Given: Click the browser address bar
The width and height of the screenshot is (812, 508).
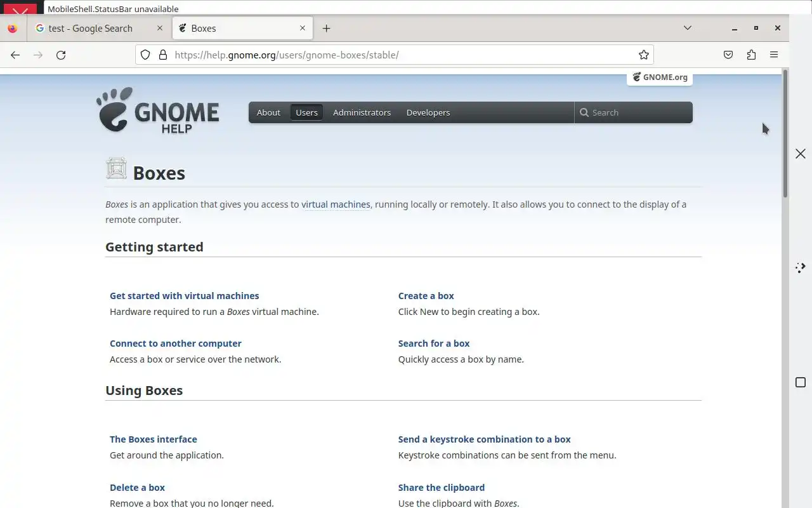Looking at the screenshot, I should click(395, 55).
